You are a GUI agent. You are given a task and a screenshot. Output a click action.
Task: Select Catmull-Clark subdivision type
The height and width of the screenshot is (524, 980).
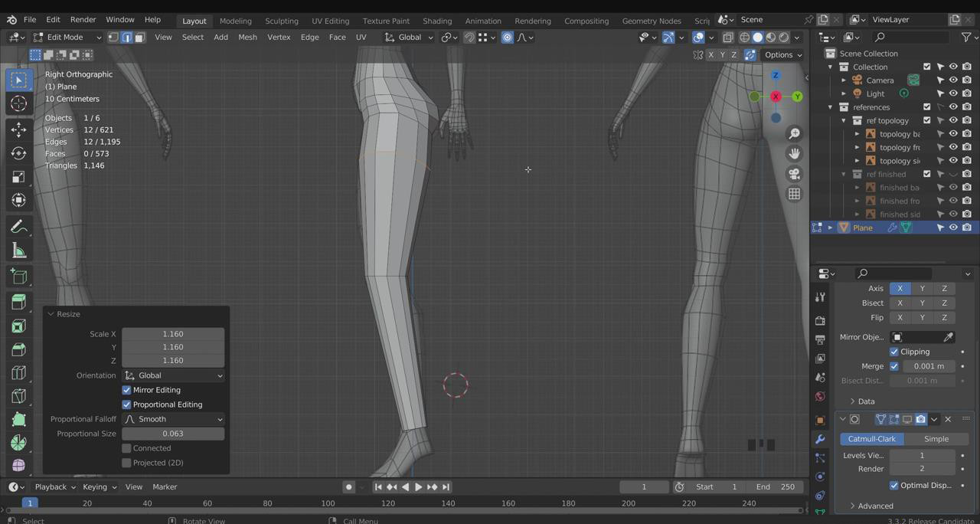tap(871, 439)
